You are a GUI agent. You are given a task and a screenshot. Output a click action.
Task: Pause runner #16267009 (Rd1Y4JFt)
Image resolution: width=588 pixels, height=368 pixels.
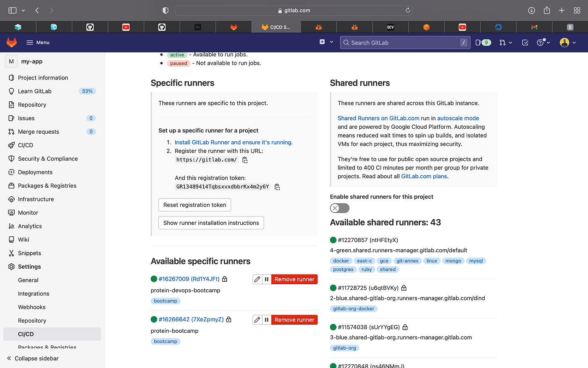pyautogui.click(x=267, y=279)
